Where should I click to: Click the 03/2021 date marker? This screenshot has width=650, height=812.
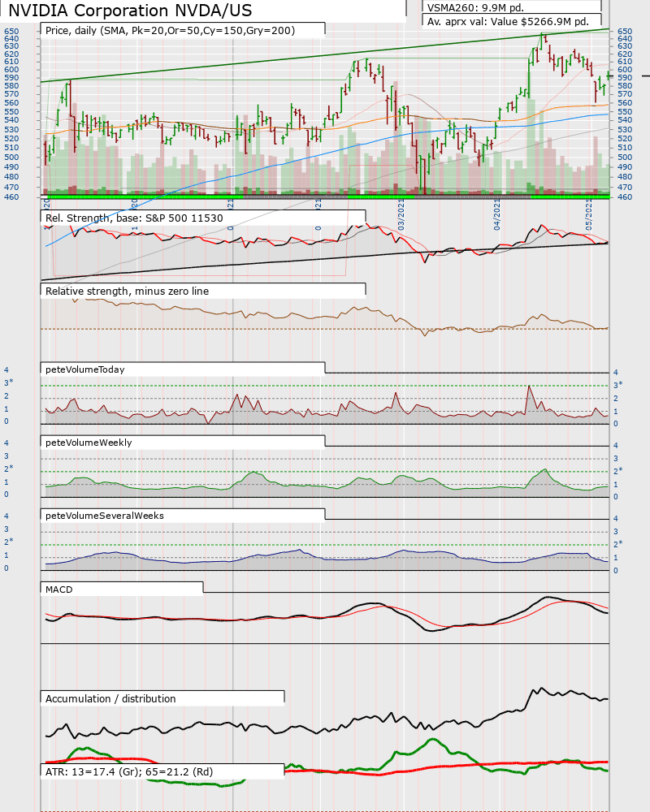[401, 215]
